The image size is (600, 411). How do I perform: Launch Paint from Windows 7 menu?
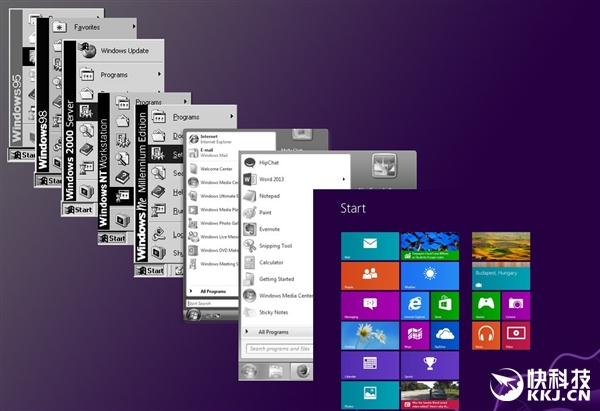pyautogui.click(x=277, y=212)
